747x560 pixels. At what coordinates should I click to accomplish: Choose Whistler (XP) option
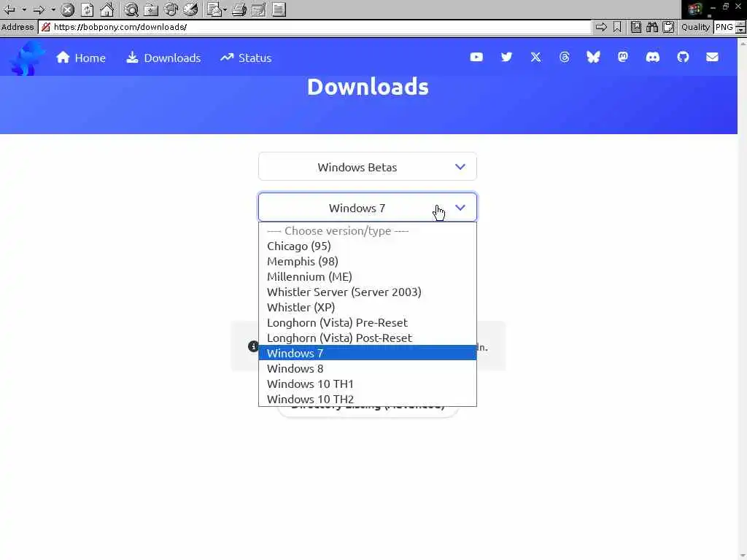pos(368,307)
